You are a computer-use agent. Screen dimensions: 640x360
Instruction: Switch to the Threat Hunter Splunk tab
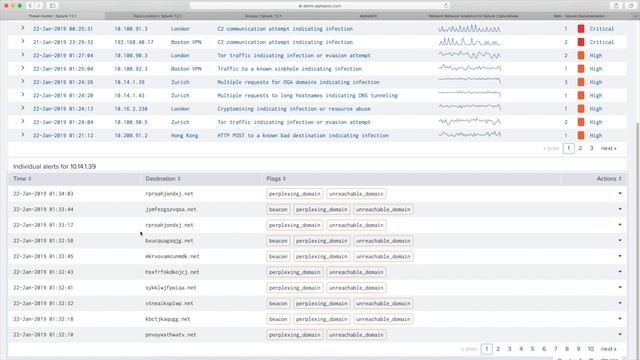pyautogui.click(x=52, y=16)
